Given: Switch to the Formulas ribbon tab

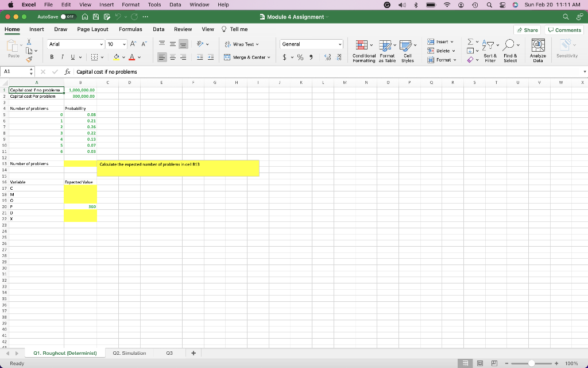Looking at the screenshot, I should (x=131, y=29).
